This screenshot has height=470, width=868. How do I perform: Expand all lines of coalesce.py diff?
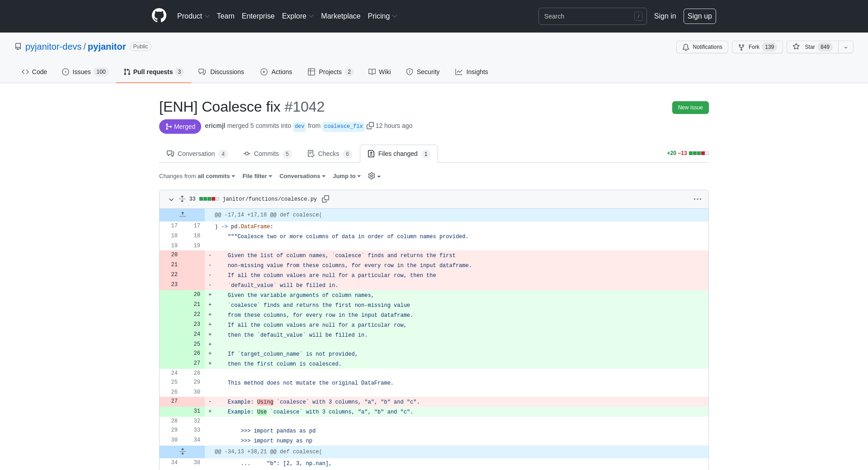pos(182,199)
